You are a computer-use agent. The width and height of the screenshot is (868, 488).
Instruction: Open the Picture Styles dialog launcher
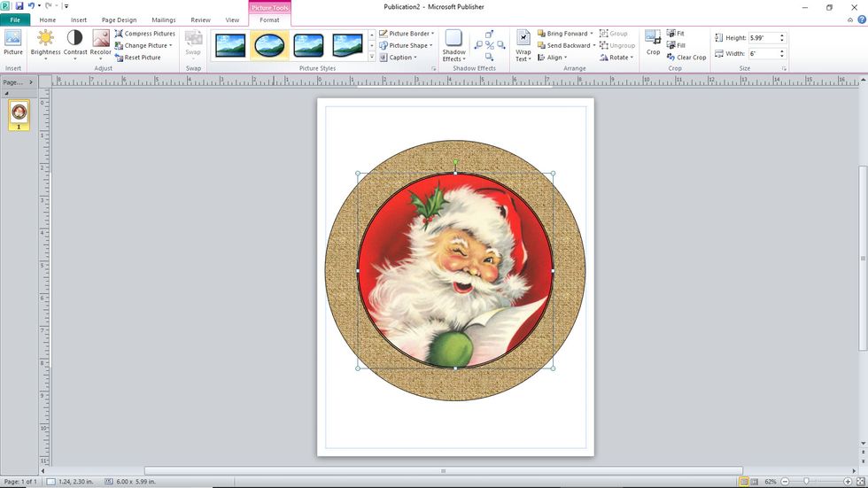pyautogui.click(x=433, y=68)
